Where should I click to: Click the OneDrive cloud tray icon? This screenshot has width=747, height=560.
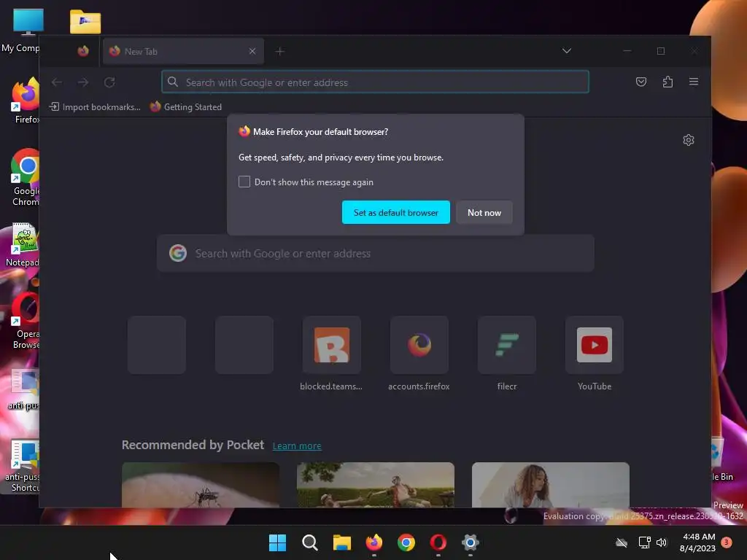point(622,542)
